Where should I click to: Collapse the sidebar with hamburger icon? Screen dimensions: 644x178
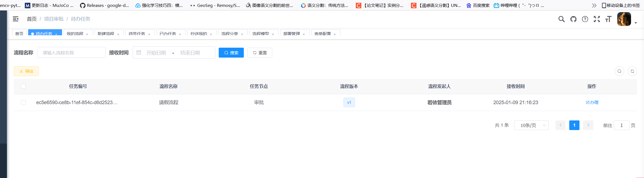point(16,19)
